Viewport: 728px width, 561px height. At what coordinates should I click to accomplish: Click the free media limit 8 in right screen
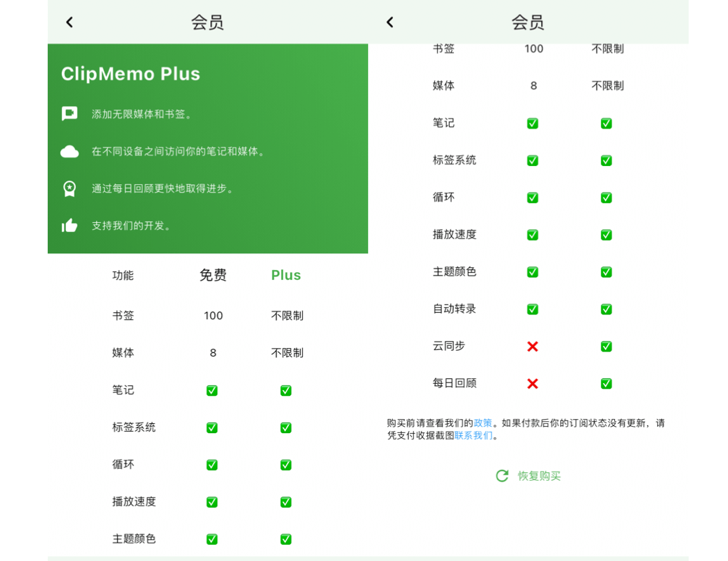[x=533, y=86]
